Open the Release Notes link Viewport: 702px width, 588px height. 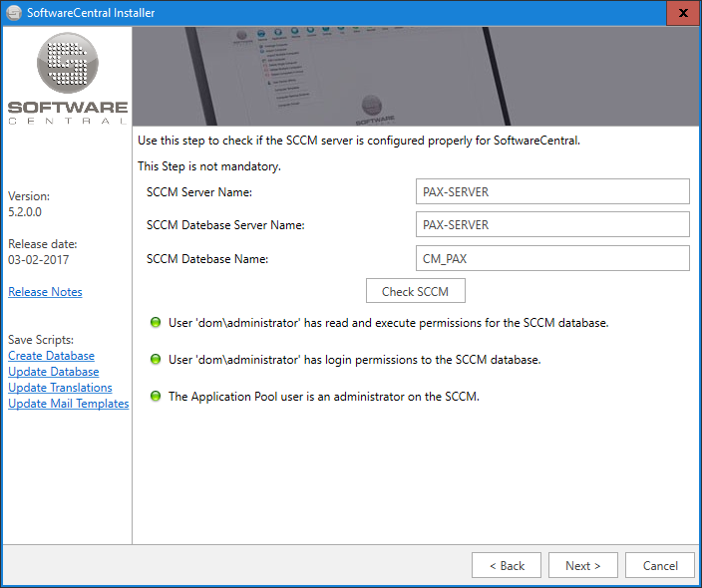pyautogui.click(x=45, y=292)
